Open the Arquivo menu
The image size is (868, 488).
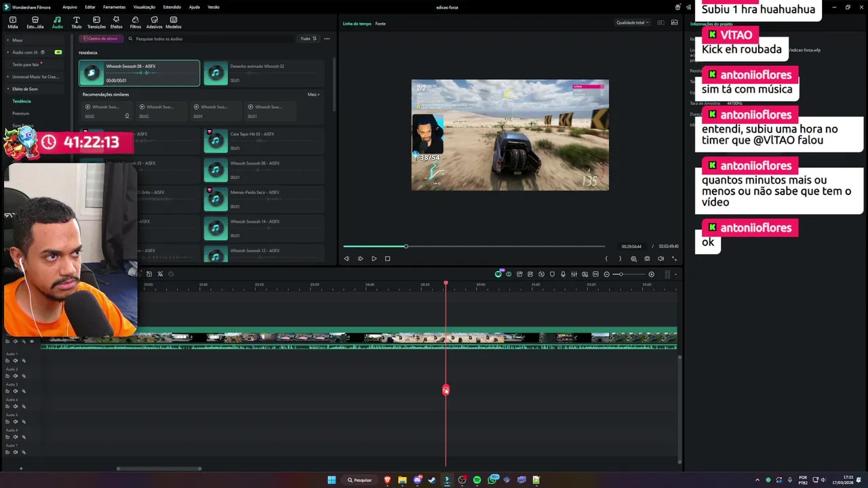[69, 7]
